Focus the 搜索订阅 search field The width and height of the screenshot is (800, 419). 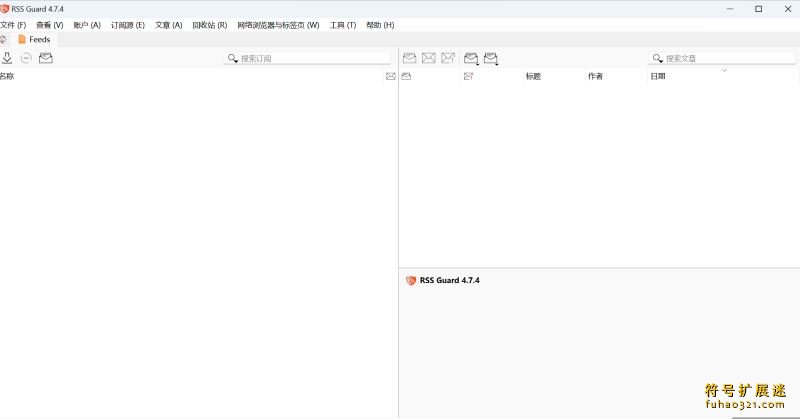[x=308, y=59]
